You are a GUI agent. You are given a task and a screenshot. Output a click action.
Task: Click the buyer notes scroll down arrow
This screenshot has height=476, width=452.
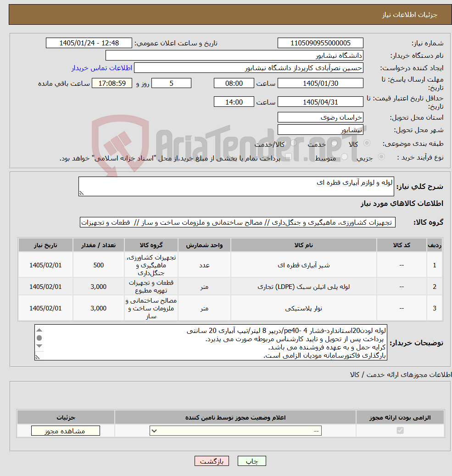(39, 346)
